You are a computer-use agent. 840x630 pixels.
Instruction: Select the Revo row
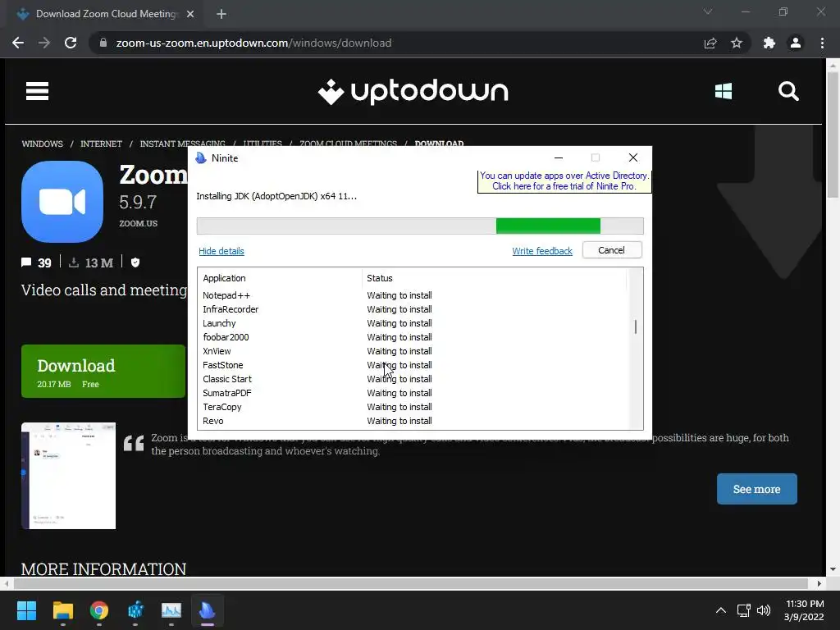[x=413, y=421]
